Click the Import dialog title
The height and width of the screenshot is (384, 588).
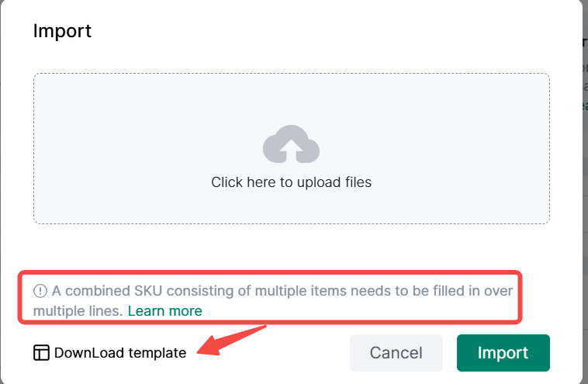coord(62,31)
